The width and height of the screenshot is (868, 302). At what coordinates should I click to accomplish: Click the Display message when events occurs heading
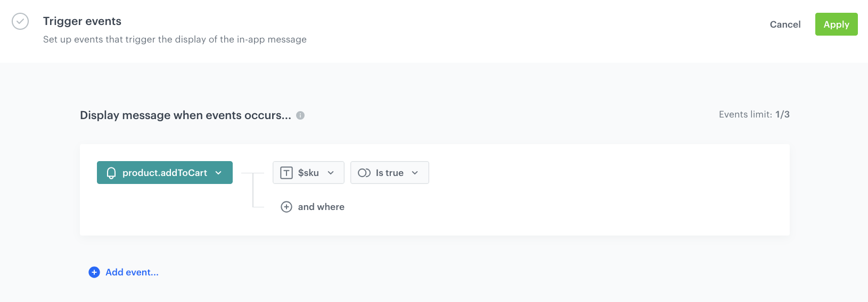coord(185,115)
